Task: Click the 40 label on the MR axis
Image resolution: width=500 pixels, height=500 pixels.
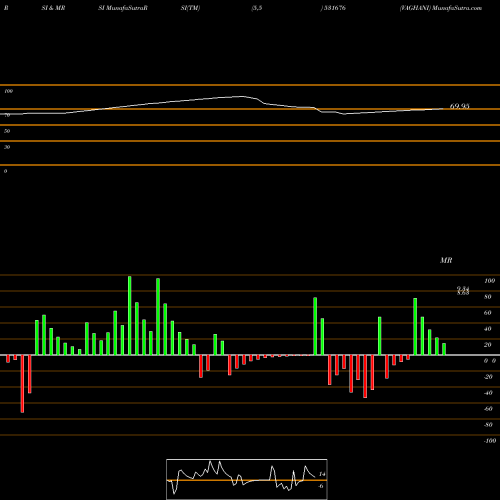Action: coord(488,329)
